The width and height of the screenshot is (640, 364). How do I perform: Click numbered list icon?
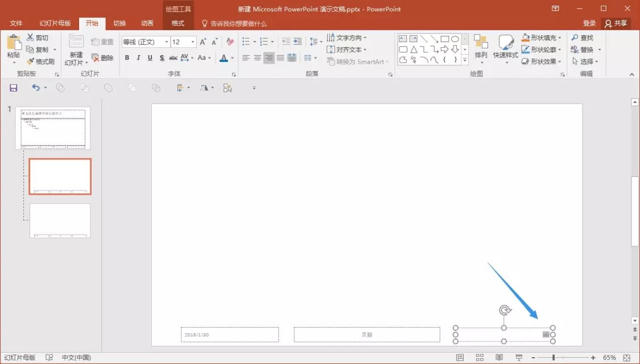[263, 41]
